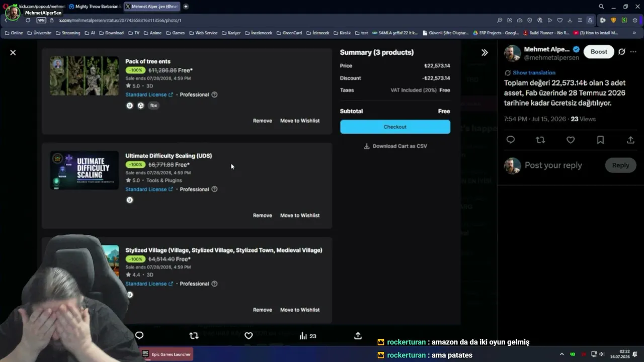The width and height of the screenshot is (644, 362).
Task: Click the Epic Games Launcher taskbar button
Action: tap(167, 354)
